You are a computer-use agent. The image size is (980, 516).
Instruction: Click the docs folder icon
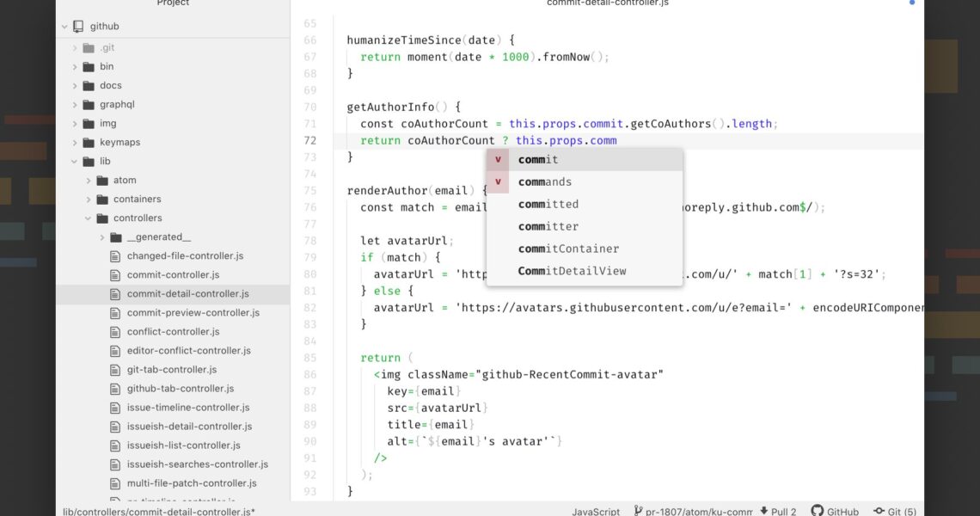click(89, 86)
